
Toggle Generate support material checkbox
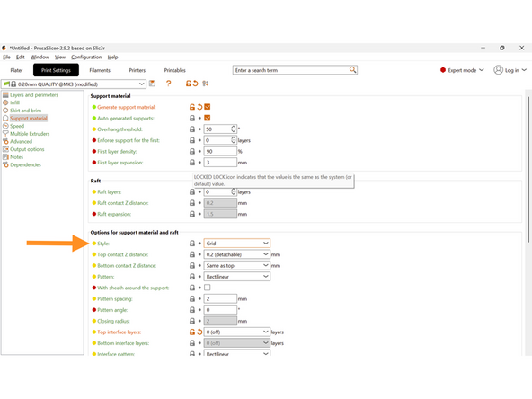pyautogui.click(x=208, y=107)
